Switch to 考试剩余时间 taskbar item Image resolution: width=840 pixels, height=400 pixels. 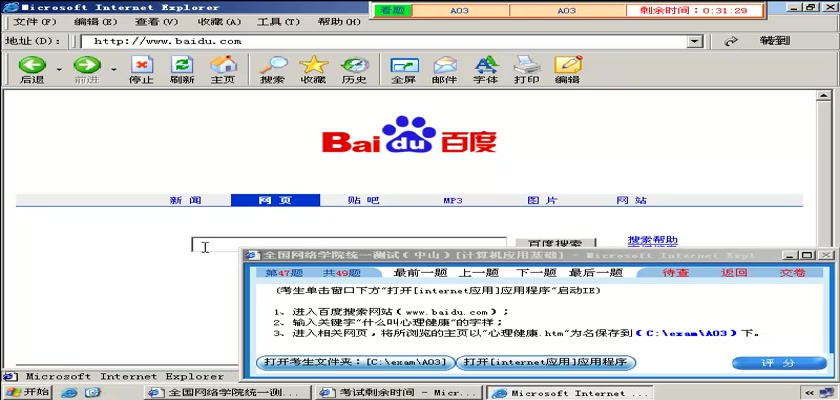coord(399,393)
